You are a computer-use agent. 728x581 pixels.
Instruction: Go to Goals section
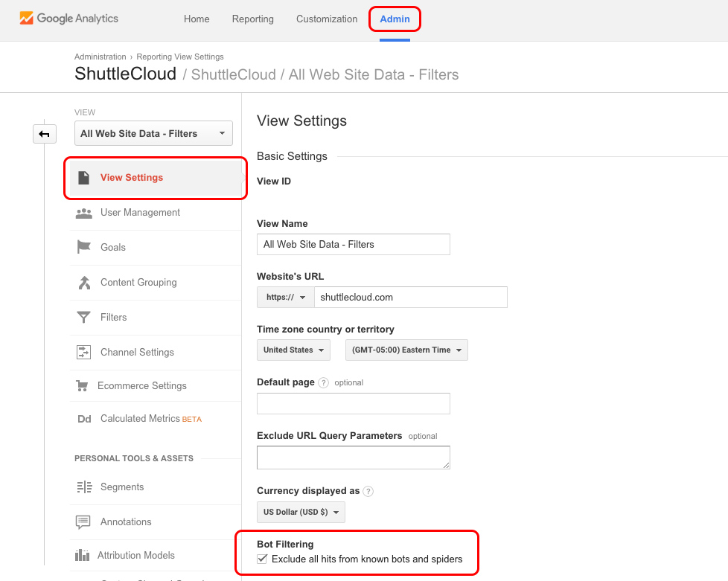click(156, 247)
